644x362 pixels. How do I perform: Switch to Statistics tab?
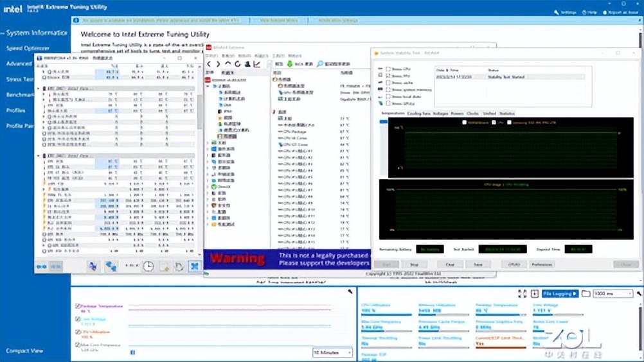tap(507, 114)
